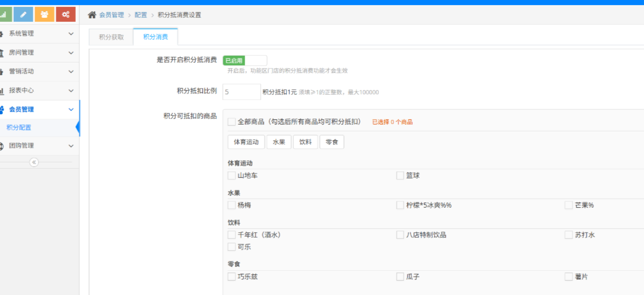Screen dimensions: 644x295
Task: Click the home icon in breadcrumb
Action: point(92,15)
